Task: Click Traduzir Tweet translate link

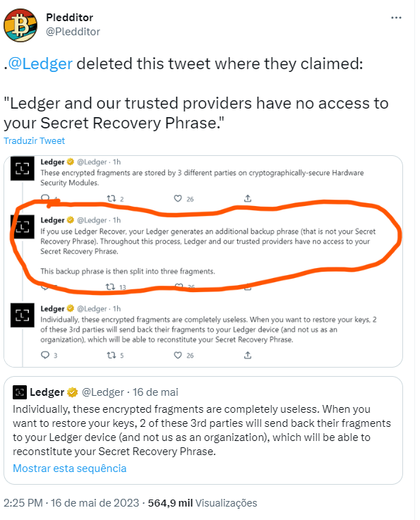Action: click(x=34, y=141)
